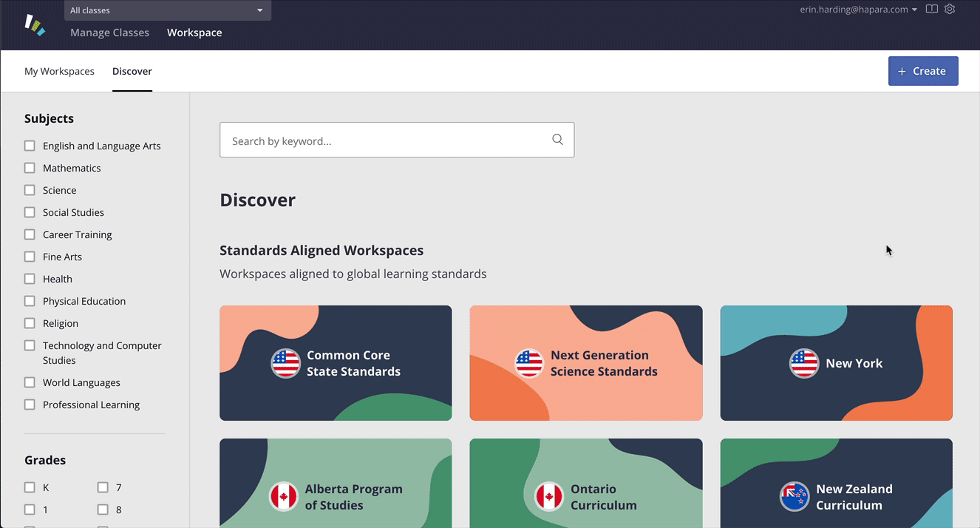
Task: Expand the erin.harding@hapara.com account menu
Action: (858, 10)
